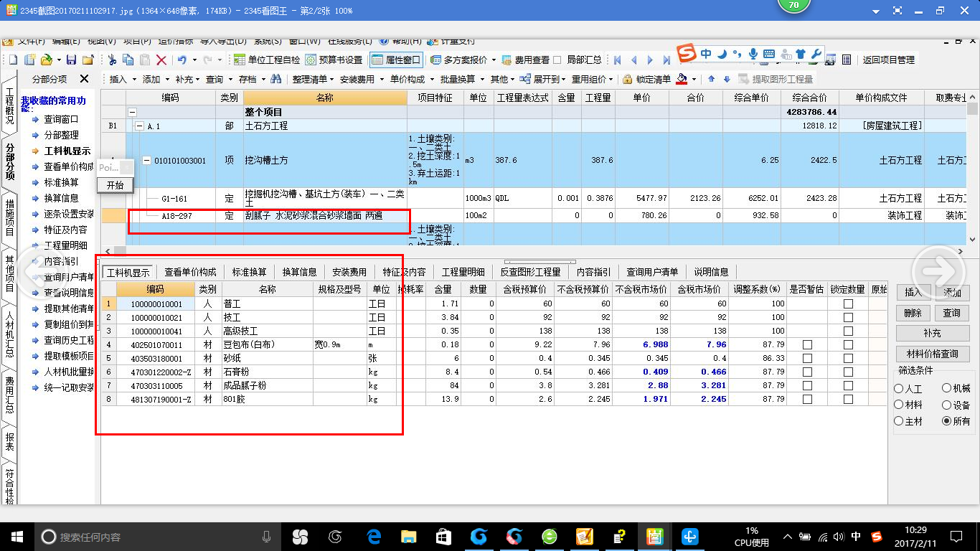
Task: Collapse the A.1 土石方工程 node
Action: coord(139,126)
